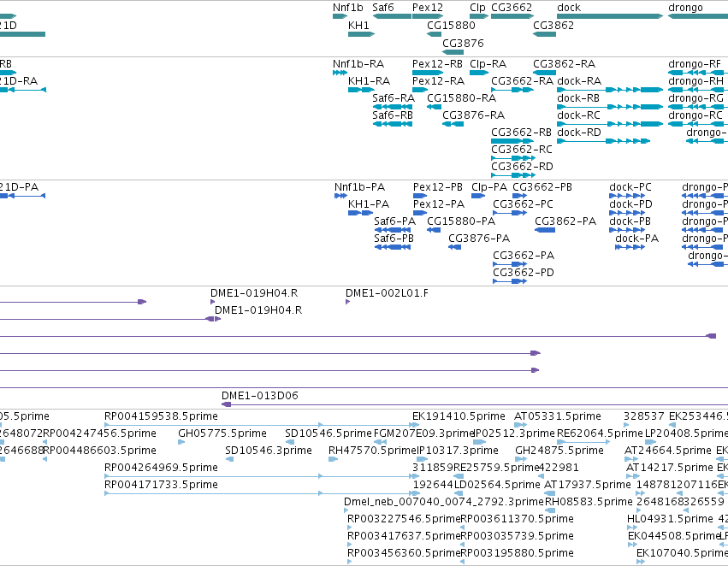Open the CG3662-RB transcript label
This screenshot has width=728, height=566.
click(521, 133)
